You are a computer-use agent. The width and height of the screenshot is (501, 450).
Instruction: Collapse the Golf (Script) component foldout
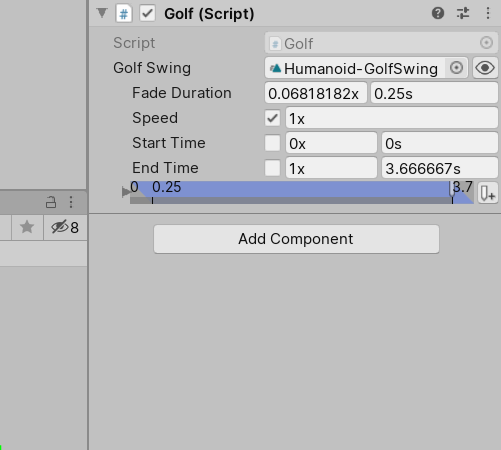(102, 13)
